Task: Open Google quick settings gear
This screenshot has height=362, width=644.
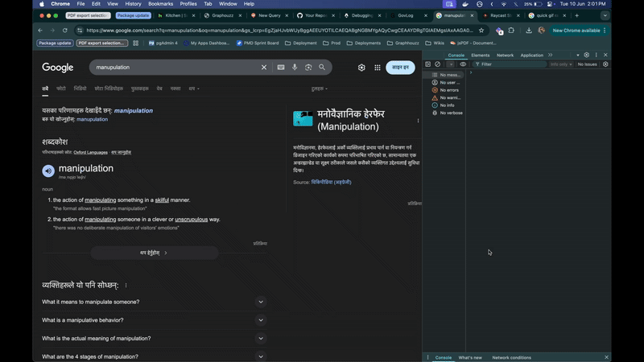Action: [x=361, y=68]
